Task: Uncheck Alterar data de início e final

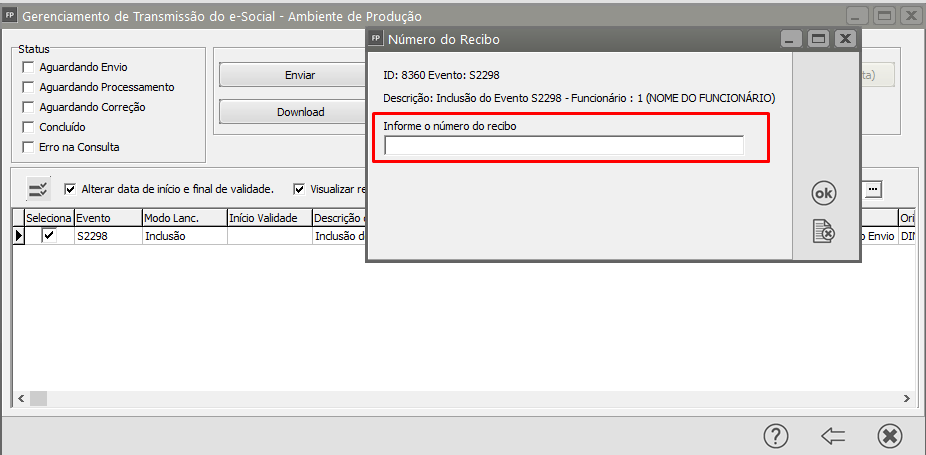Action: pyautogui.click(x=70, y=189)
